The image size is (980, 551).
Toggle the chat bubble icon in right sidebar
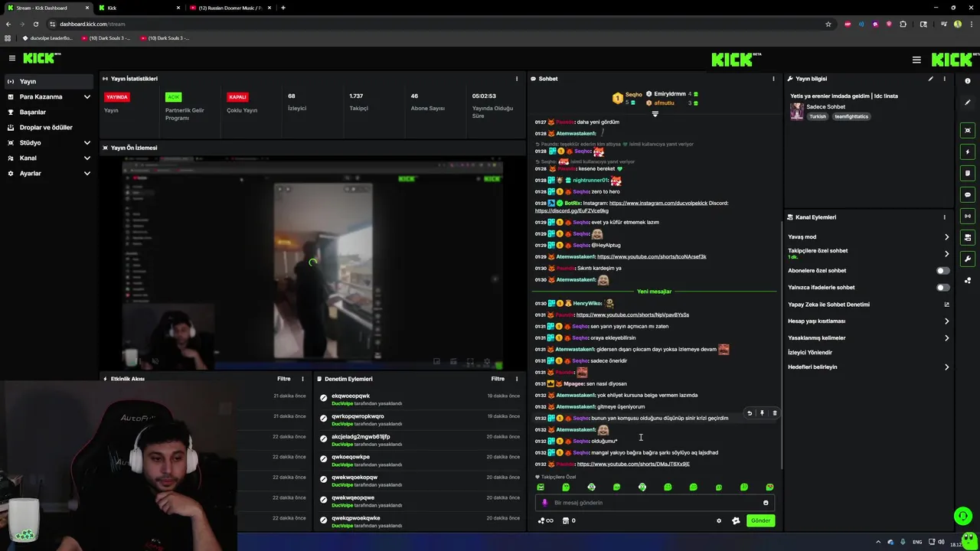968,194
